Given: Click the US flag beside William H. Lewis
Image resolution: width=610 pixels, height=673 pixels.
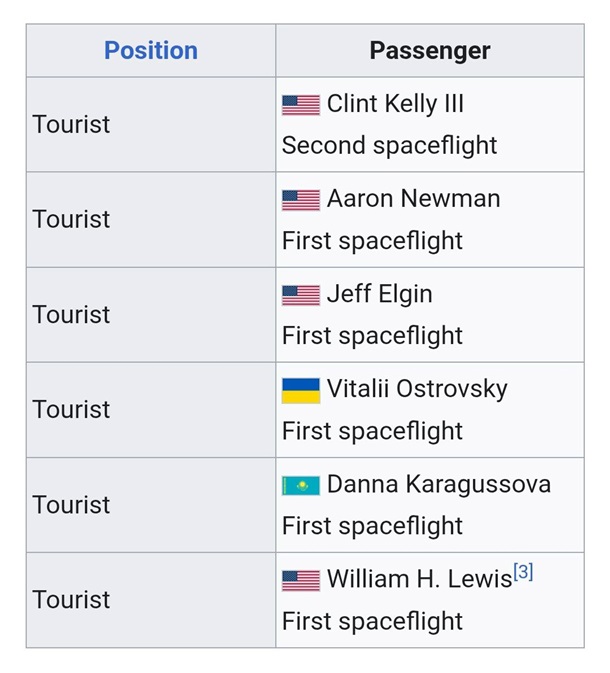Looking at the screenshot, I should tap(300, 580).
